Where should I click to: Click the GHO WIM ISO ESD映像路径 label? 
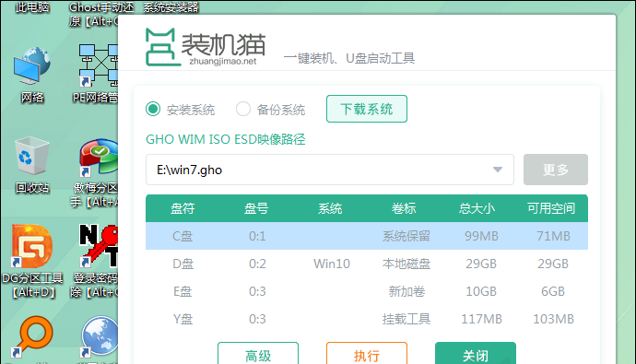[x=226, y=139]
